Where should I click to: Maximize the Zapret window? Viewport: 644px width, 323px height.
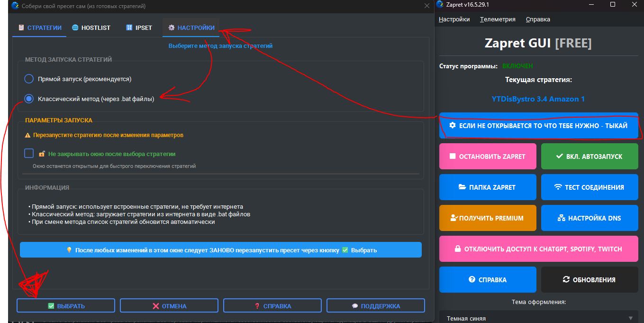[613, 5]
